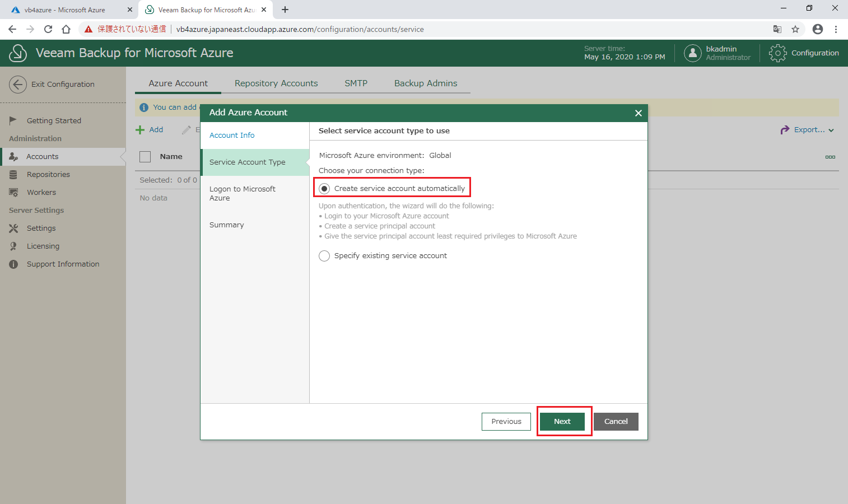The height and width of the screenshot is (504, 848).
Task: Click browser back arrow
Action: coord(12,29)
